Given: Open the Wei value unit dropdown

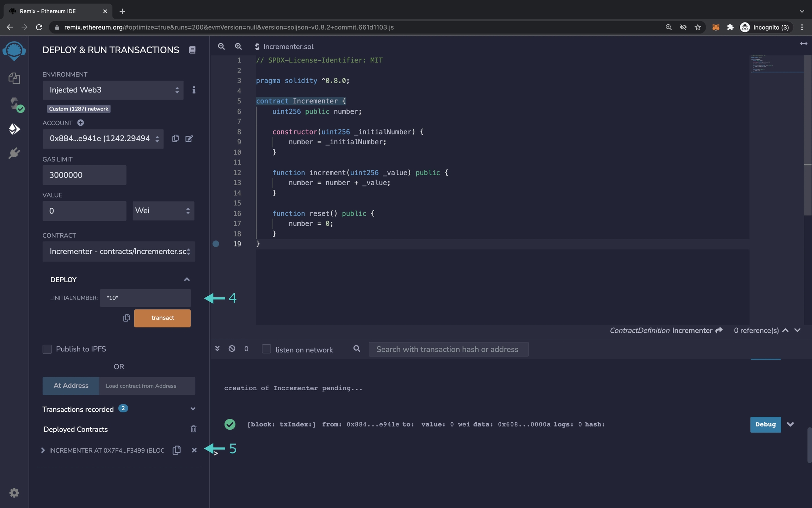Looking at the screenshot, I should pyautogui.click(x=163, y=211).
